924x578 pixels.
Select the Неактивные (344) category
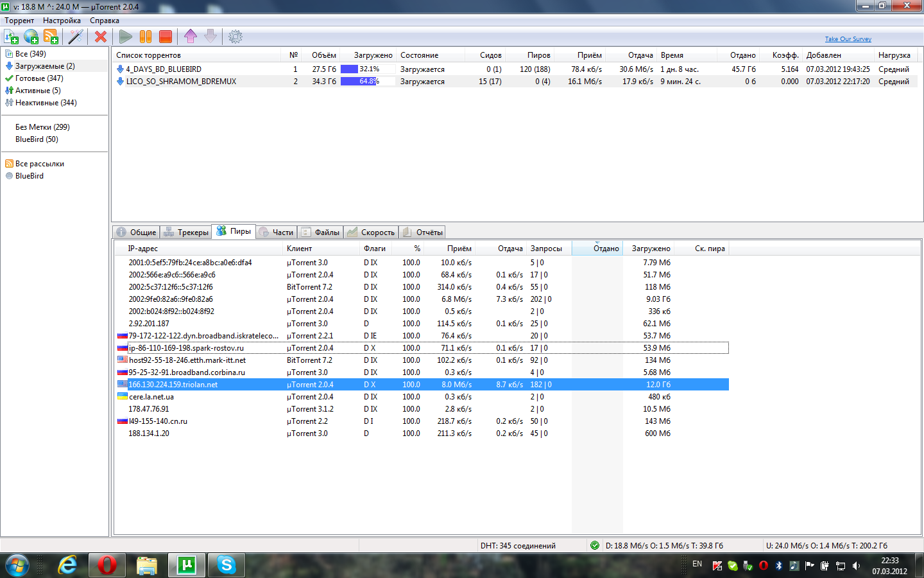pos(46,103)
